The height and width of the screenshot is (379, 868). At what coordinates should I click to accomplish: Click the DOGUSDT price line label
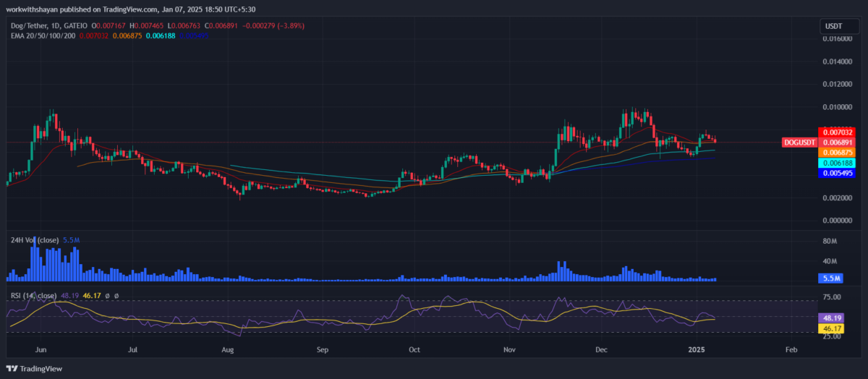800,142
